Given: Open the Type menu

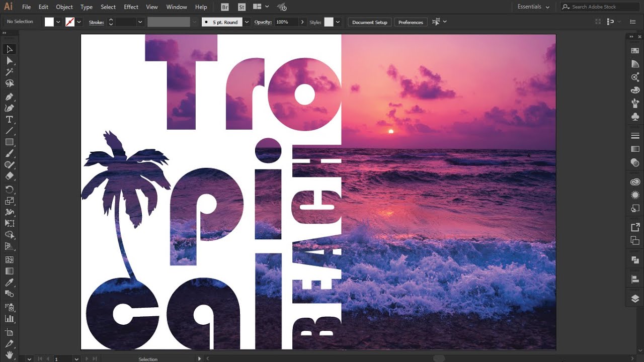Looking at the screenshot, I should [87, 7].
